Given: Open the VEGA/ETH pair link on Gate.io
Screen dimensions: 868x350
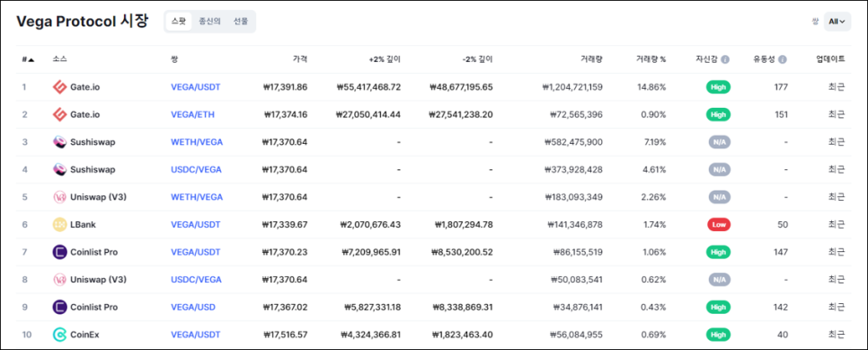Looking at the screenshot, I should coord(192,115).
